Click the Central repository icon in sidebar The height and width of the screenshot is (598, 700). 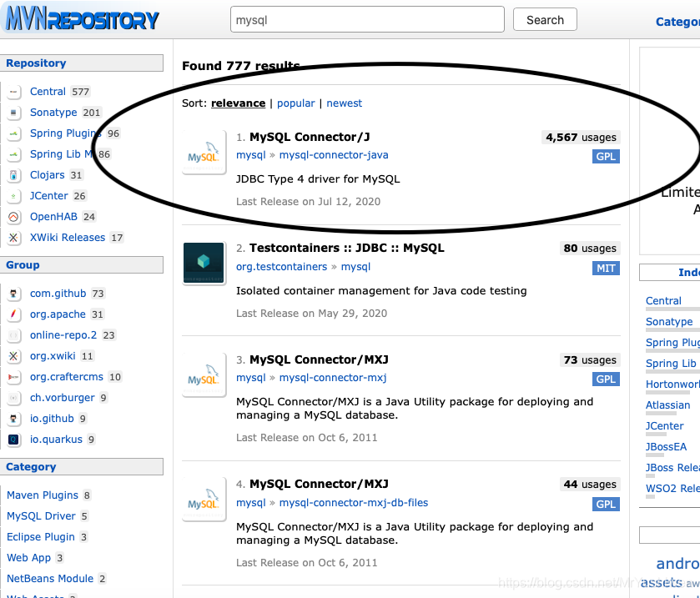point(14,92)
